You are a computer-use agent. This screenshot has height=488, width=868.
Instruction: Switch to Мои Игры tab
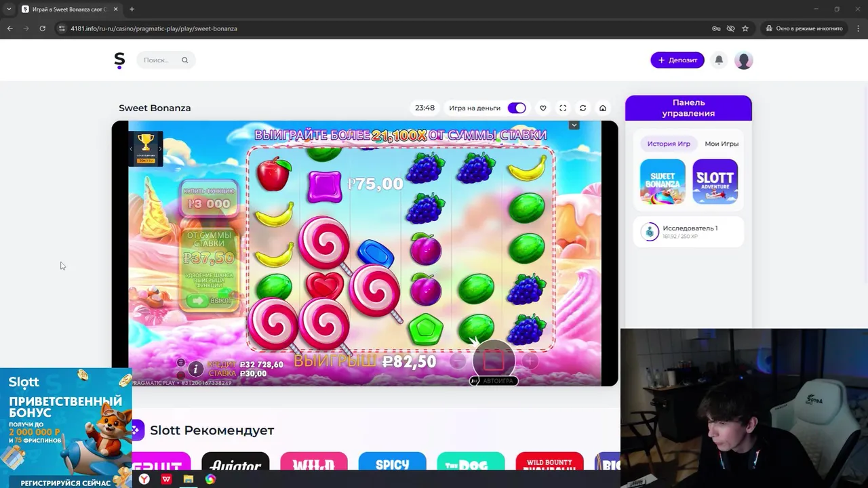pyautogui.click(x=722, y=144)
